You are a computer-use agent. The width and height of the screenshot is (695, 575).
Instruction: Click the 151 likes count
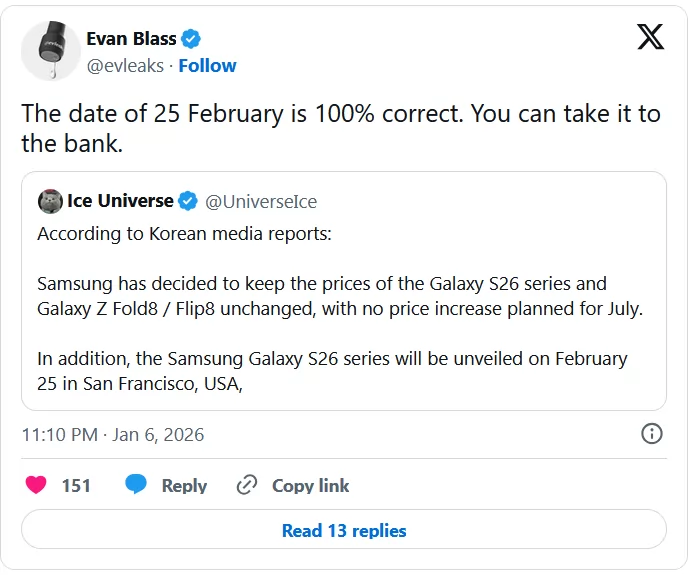76,485
